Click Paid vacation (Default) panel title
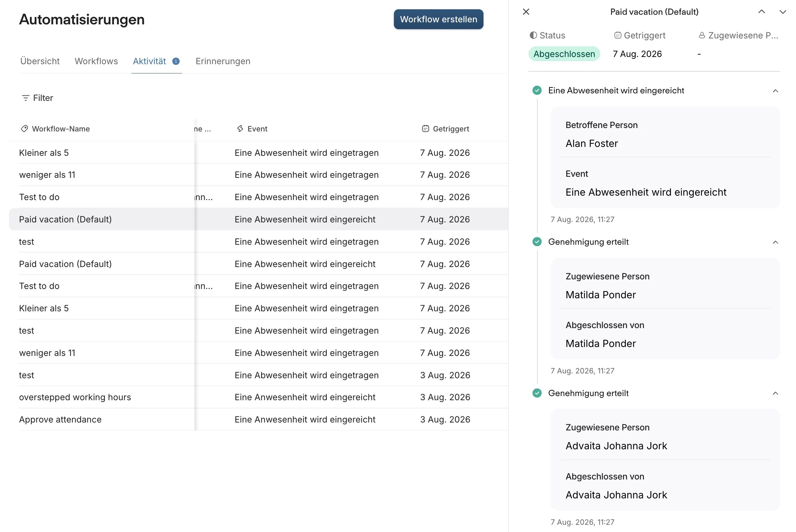This screenshot has width=796, height=532. [x=654, y=12]
